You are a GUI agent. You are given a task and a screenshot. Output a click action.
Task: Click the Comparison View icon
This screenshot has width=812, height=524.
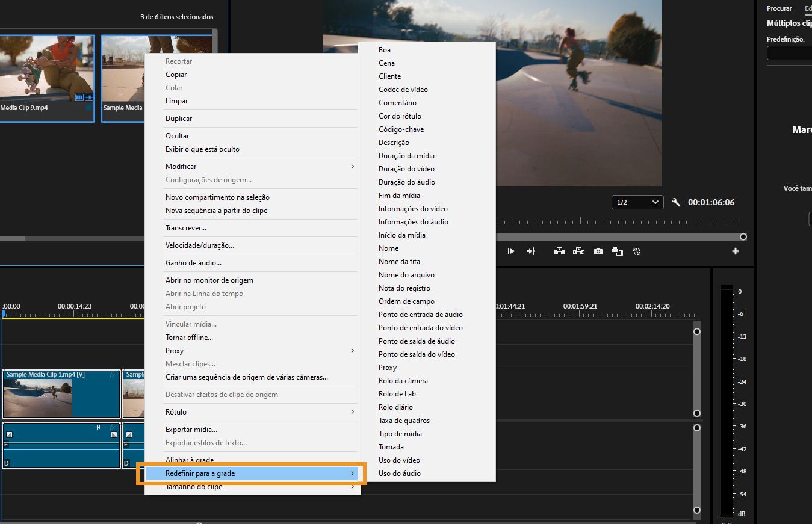[x=617, y=251]
